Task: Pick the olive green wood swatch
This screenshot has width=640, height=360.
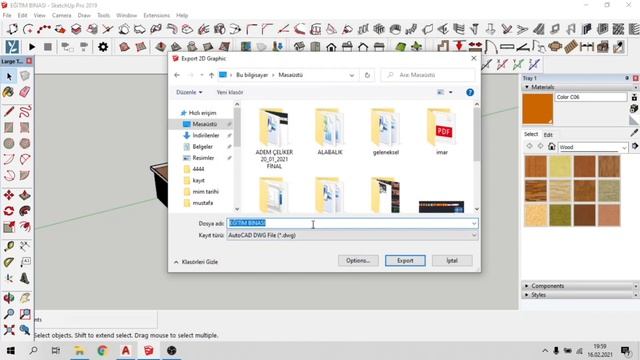Action: (560, 215)
